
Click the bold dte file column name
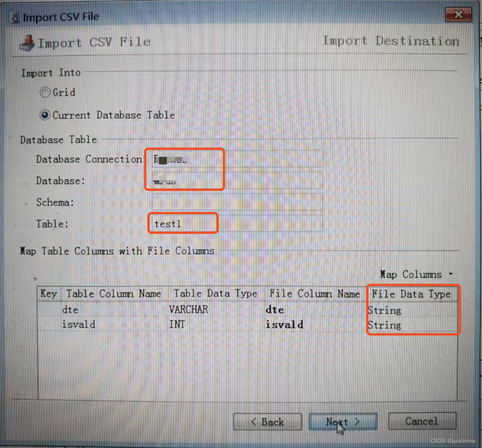[275, 310]
